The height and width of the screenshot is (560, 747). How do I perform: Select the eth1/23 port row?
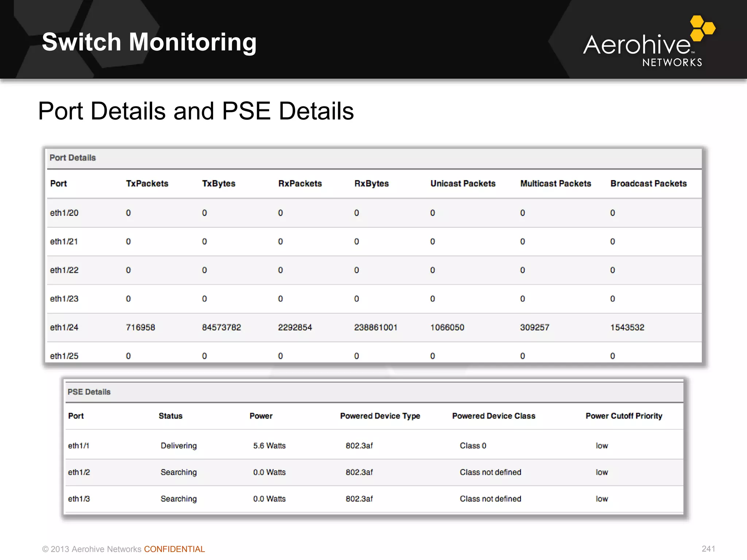pyautogui.click(x=374, y=299)
